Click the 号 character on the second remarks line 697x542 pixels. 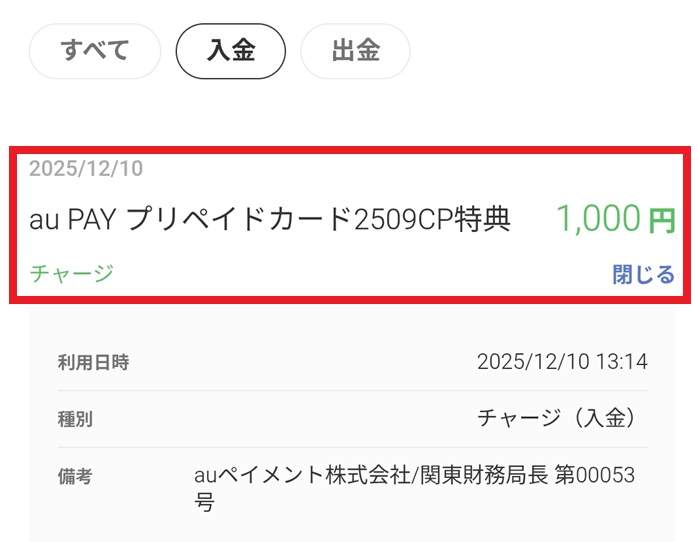click(204, 503)
